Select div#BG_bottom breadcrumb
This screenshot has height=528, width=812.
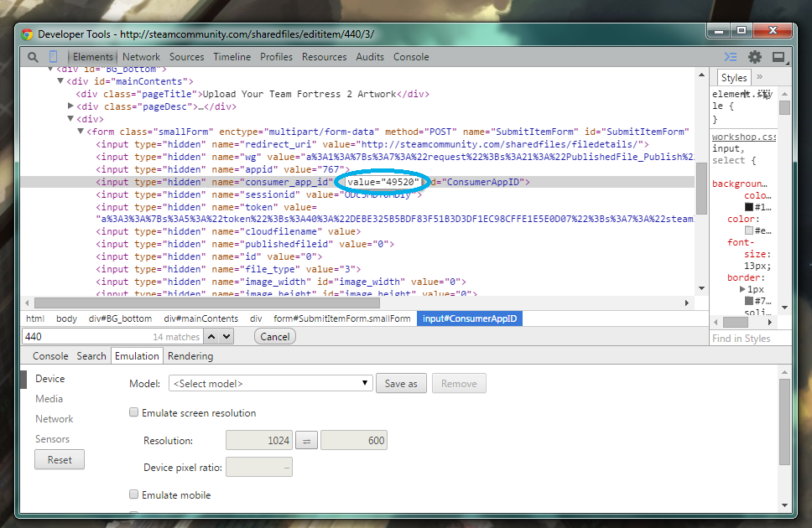(x=120, y=318)
